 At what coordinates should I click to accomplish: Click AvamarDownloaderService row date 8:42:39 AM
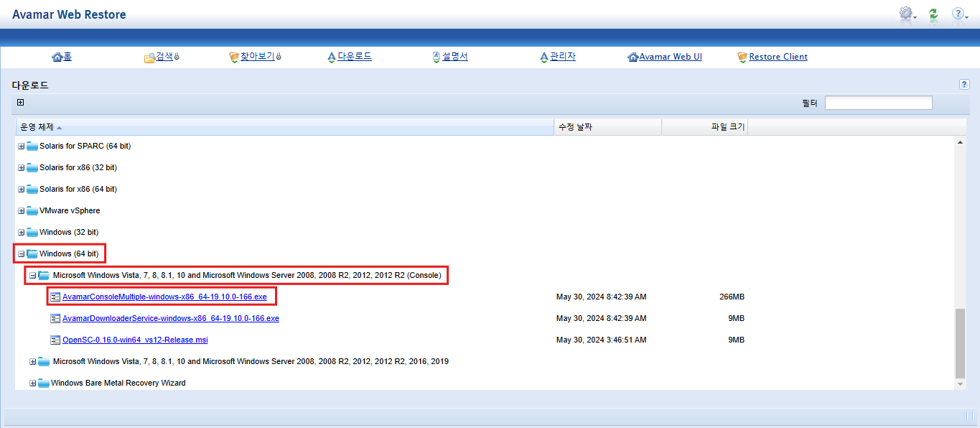coord(601,318)
